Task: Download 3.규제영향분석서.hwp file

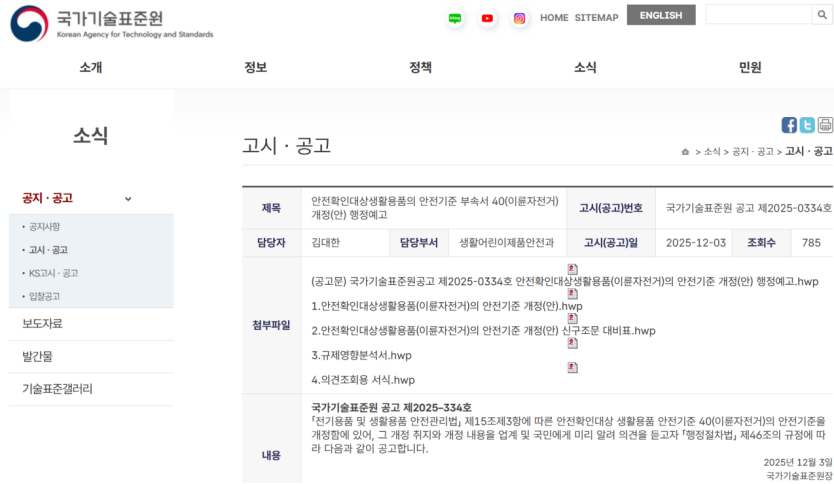Action: [361, 355]
